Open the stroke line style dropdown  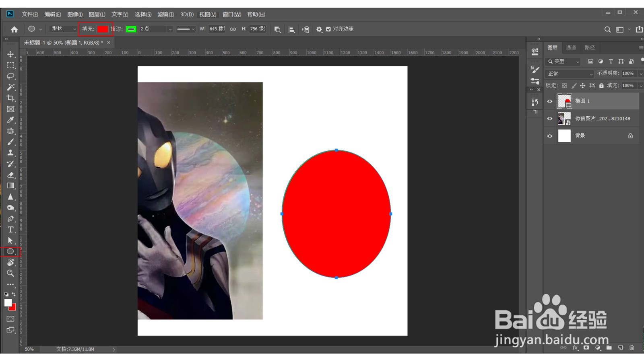[x=186, y=29]
